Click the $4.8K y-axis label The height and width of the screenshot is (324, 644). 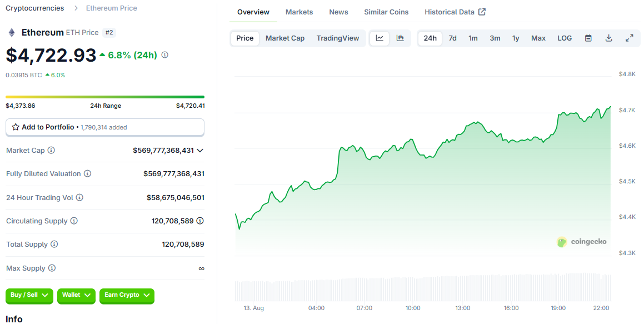(627, 74)
